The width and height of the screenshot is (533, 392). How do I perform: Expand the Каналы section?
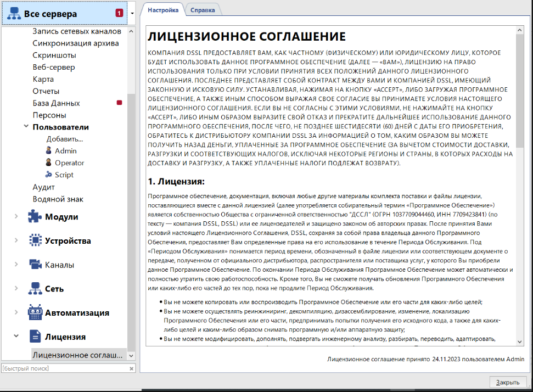coord(16,264)
